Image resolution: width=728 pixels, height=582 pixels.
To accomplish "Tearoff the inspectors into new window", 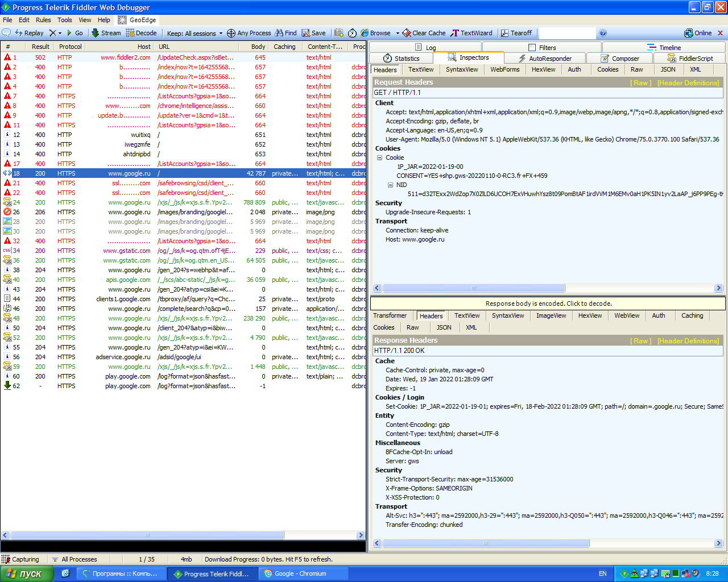I will [516, 33].
